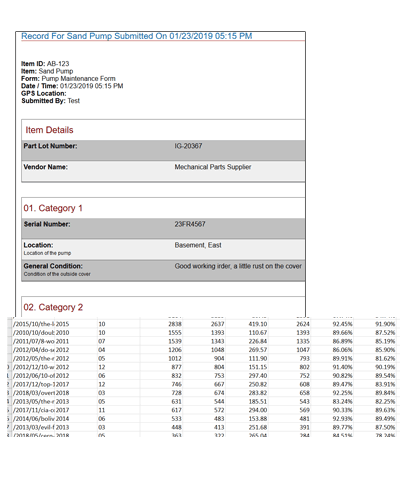
Task: Select spreadsheet cell '/2012/06/10-of'
Action: [34, 376]
